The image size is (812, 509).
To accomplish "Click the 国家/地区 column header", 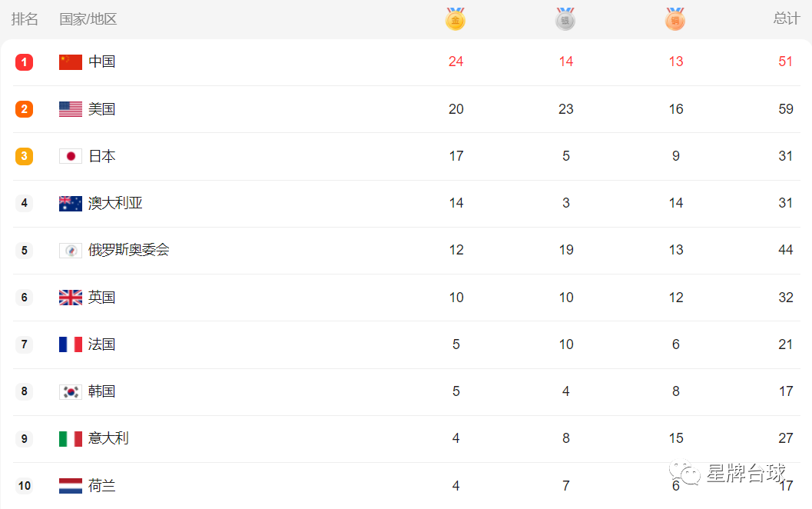I will (88, 19).
